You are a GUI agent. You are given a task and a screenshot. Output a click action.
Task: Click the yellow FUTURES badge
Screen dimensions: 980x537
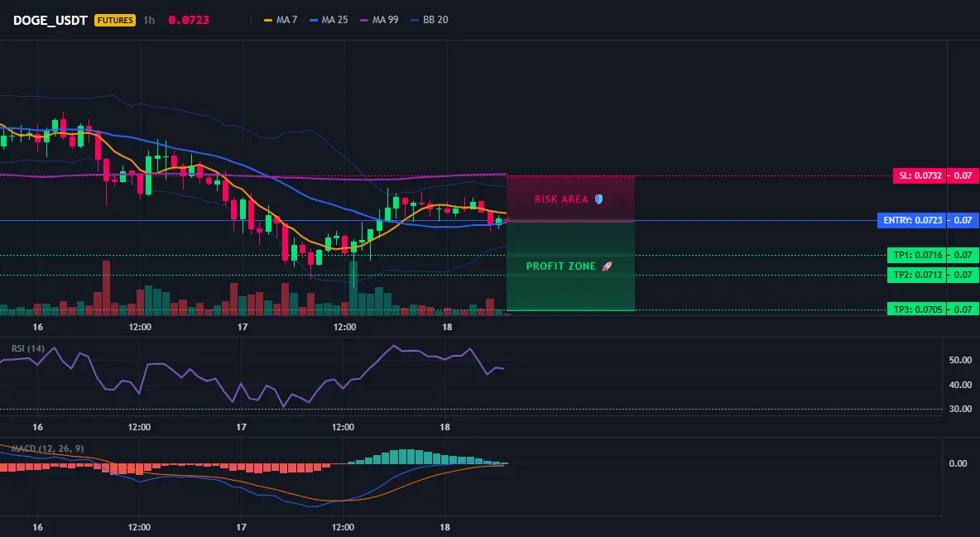[x=115, y=20]
